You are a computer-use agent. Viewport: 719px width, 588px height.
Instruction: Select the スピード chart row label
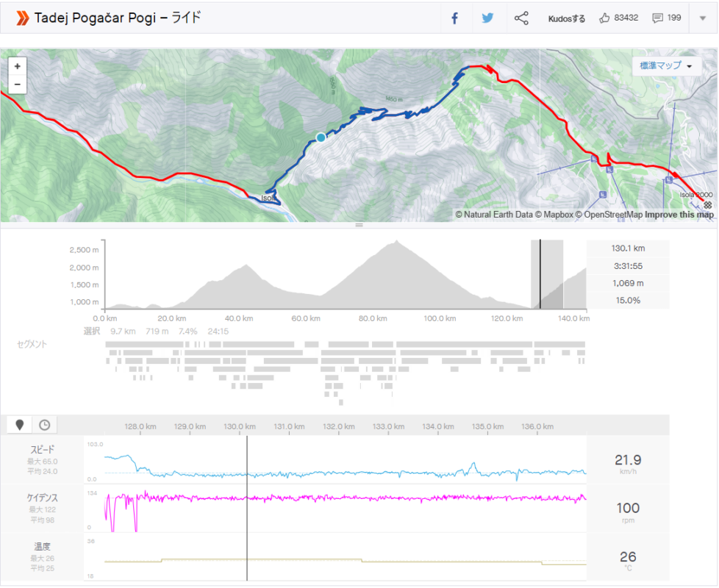pyautogui.click(x=42, y=449)
